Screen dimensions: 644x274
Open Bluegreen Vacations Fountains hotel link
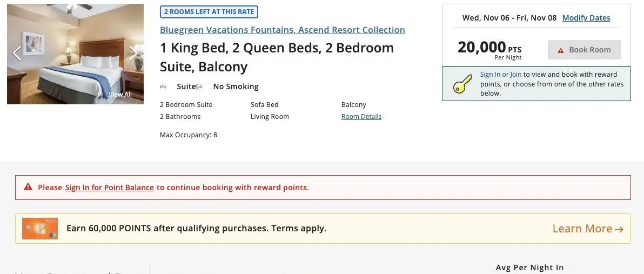click(x=282, y=30)
